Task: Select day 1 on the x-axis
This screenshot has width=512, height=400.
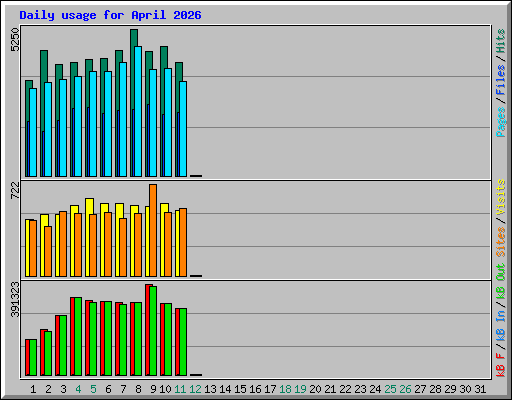Action: [x=33, y=389]
